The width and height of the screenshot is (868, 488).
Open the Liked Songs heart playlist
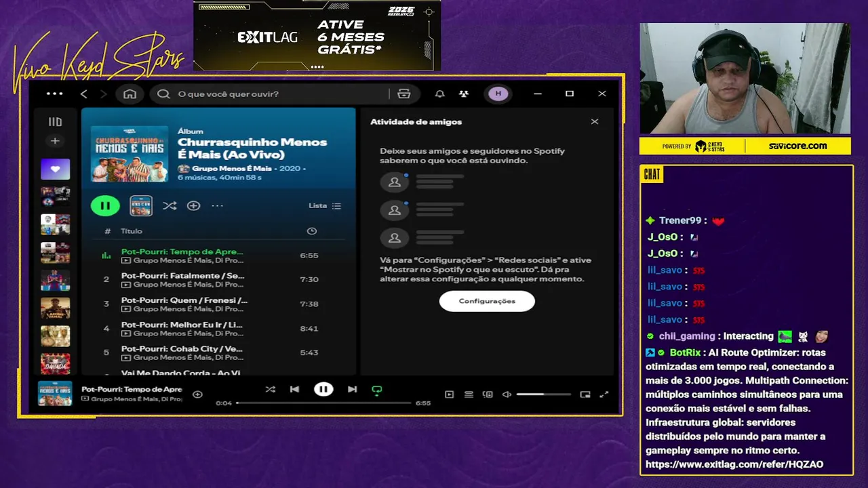click(55, 169)
